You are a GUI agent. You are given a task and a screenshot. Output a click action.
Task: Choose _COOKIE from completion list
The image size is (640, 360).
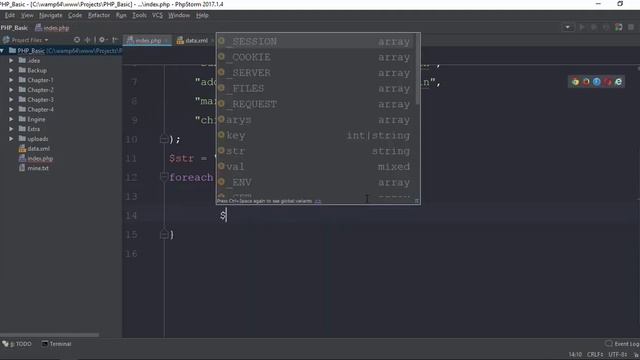pyautogui.click(x=316, y=57)
